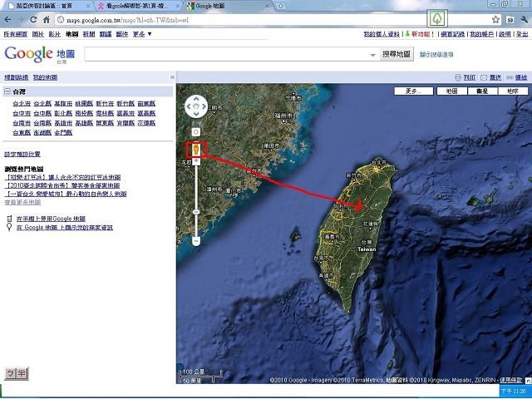
Task: Open the Chrome wrench settings menu
Action: 524,20
